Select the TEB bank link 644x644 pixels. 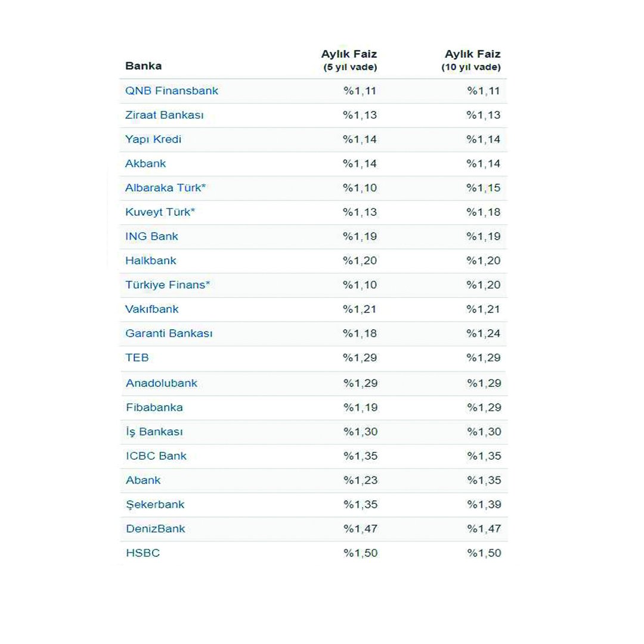[x=137, y=357]
